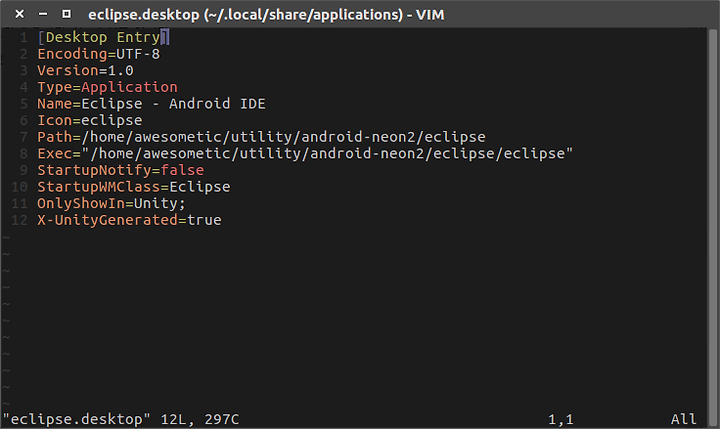Image resolution: width=720 pixels, height=429 pixels.
Task: Click the StartupWMClass=Eclipse line
Action: point(134,187)
